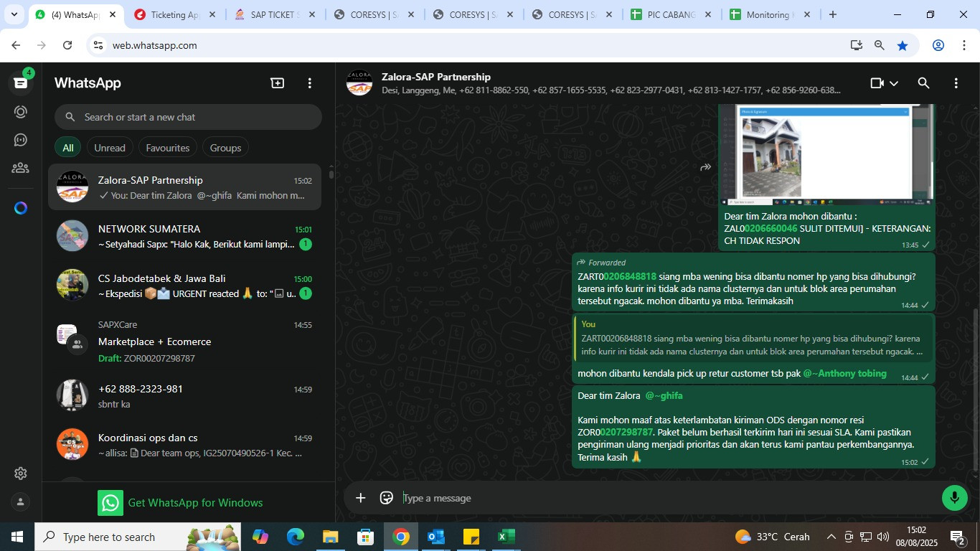Focus the Type a message input

click(667, 498)
